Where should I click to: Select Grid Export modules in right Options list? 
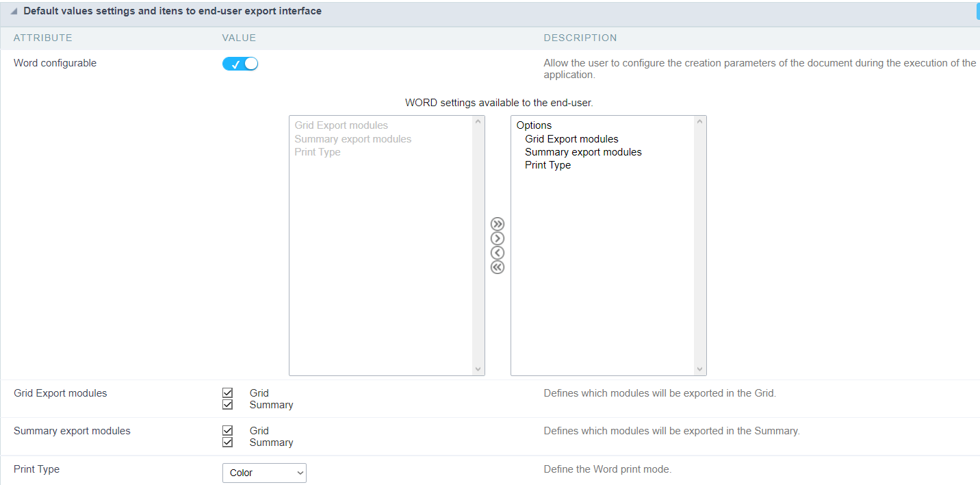click(571, 139)
